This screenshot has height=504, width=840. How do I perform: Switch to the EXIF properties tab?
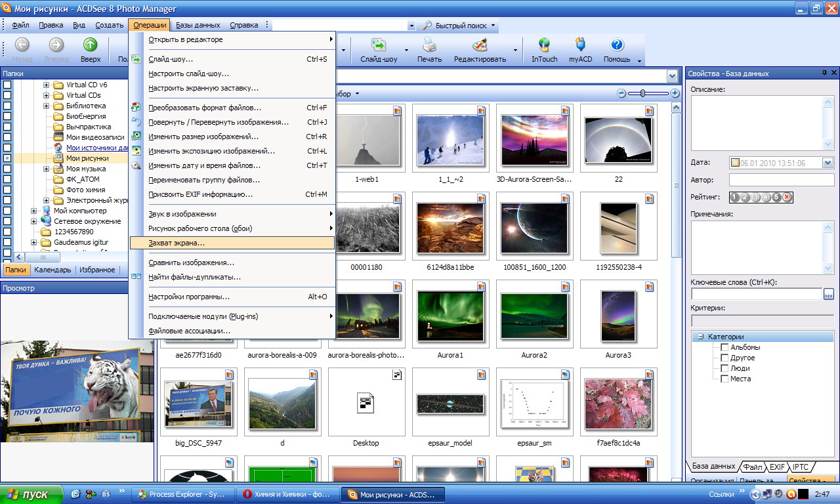pos(777,467)
